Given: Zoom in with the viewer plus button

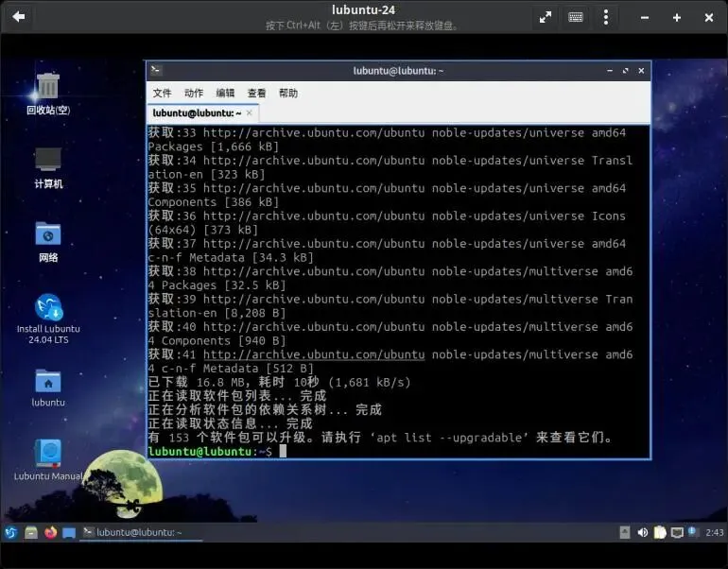Looking at the screenshot, I should click(676, 18).
